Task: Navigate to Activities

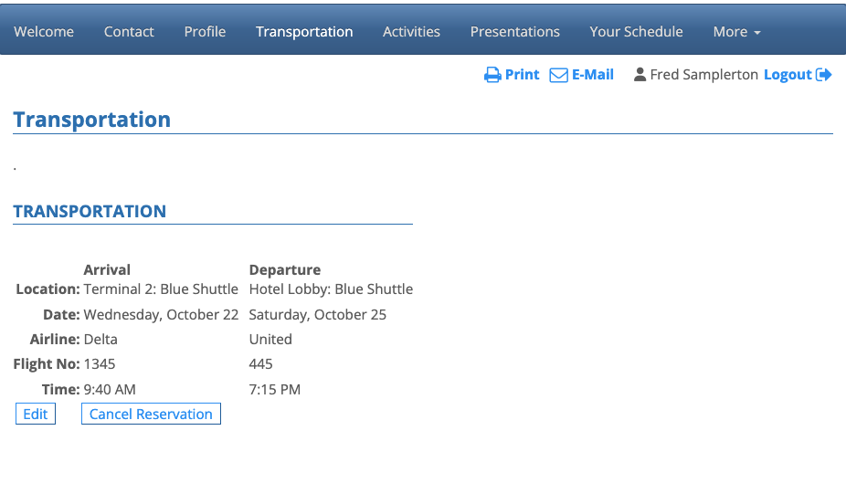Action: pos(411,31)
